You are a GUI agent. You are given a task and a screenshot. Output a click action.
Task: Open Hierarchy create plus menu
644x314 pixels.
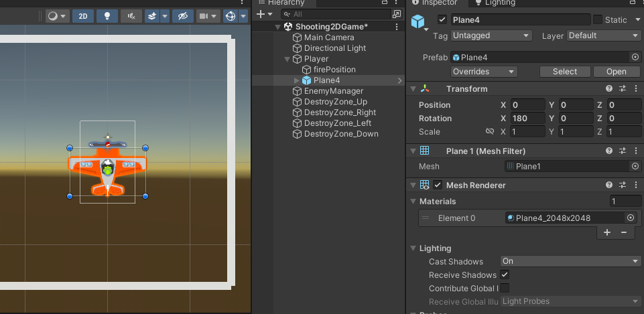point(264,14)
